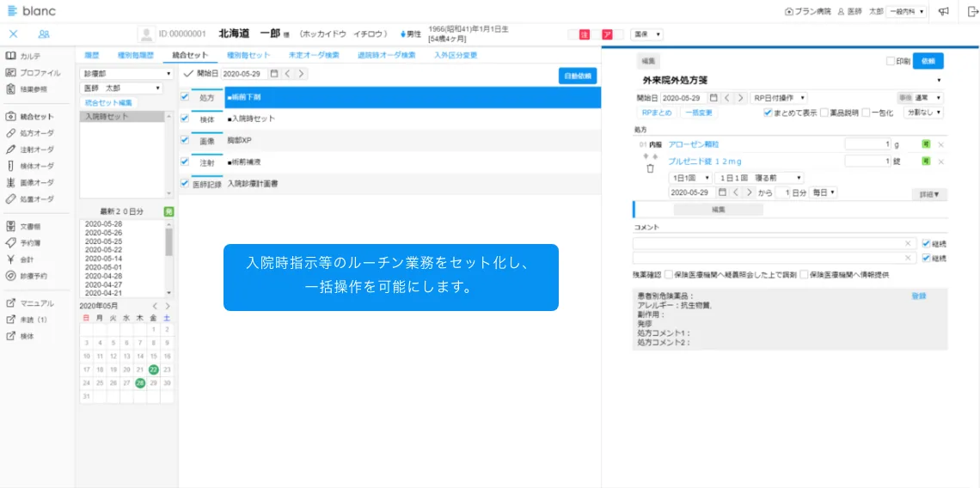Image resolution: width=980 pixels, height=488 pixels.
Task: Open マニュアル external link in sidebar
Action: click(x=30, y=303)
